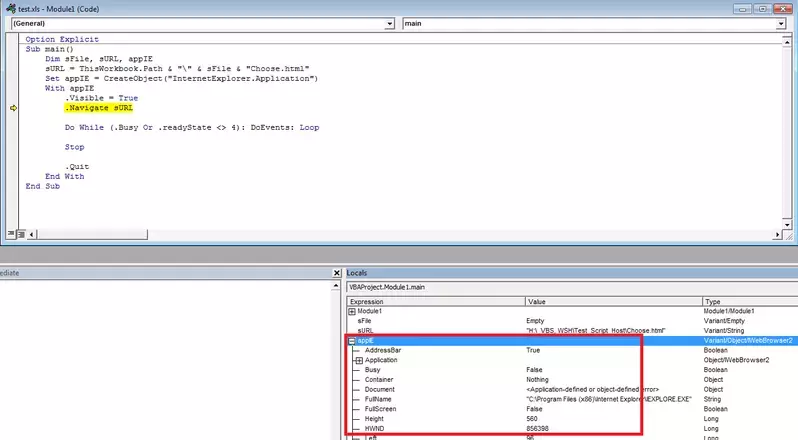Click the .Visible = True line
The image size is (798, 440).
point(101,98)
